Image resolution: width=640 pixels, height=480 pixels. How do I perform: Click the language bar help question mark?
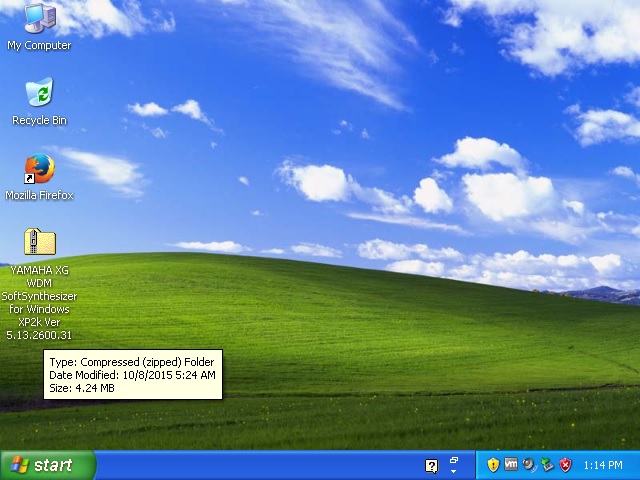click(431, 466)
